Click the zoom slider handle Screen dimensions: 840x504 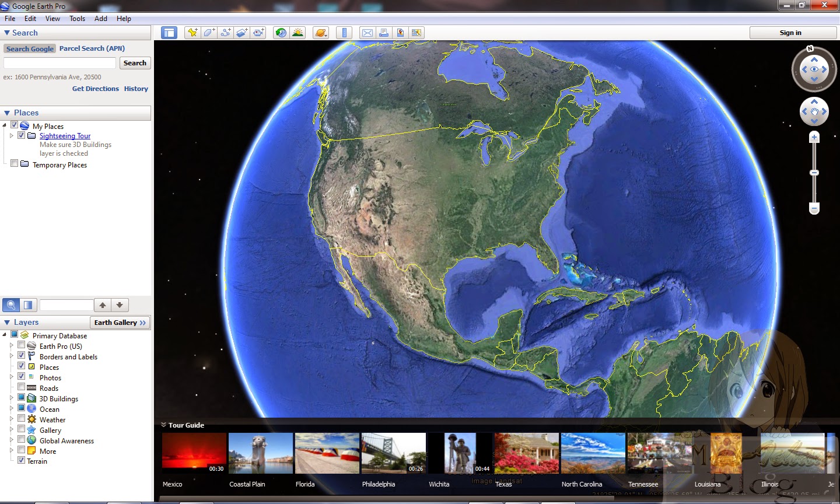814,173
